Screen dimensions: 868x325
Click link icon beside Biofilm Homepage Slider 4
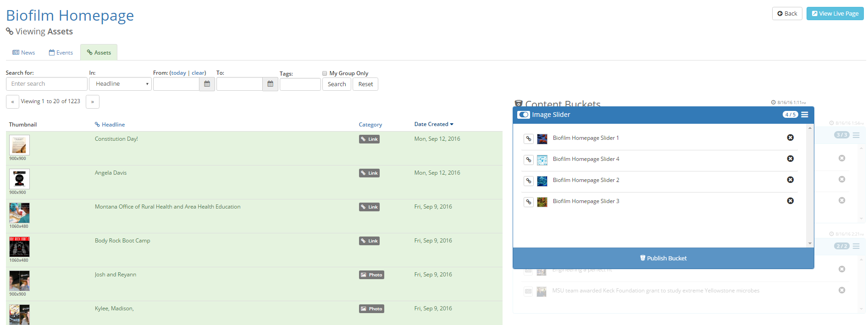(x=529, y=160)
